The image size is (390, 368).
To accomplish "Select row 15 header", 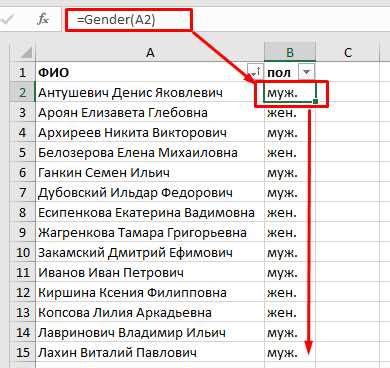I will (x=22, y=352).
